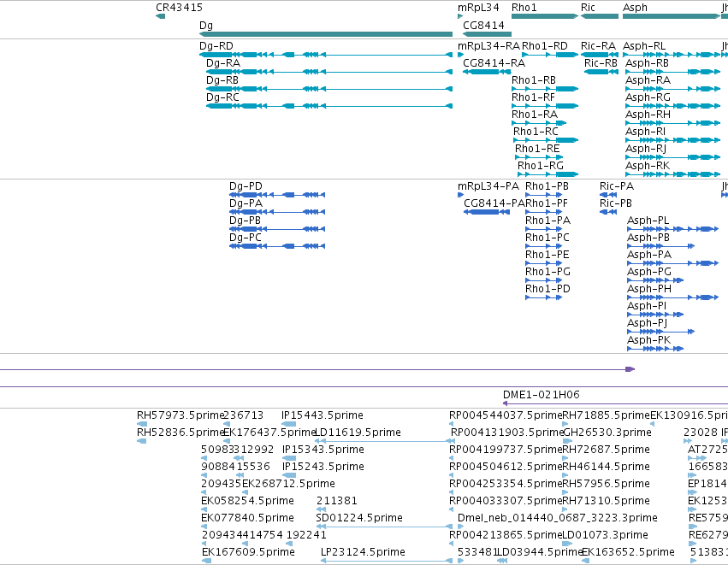Click the Asph gene bar
The width and height of the screenshot is (728, 565).
(x=672, y=16)
